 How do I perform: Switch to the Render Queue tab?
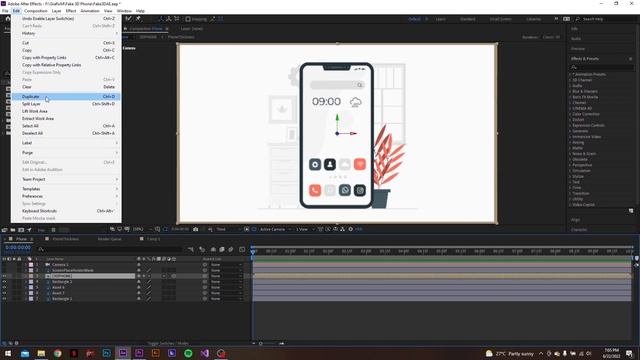point(109,239)
